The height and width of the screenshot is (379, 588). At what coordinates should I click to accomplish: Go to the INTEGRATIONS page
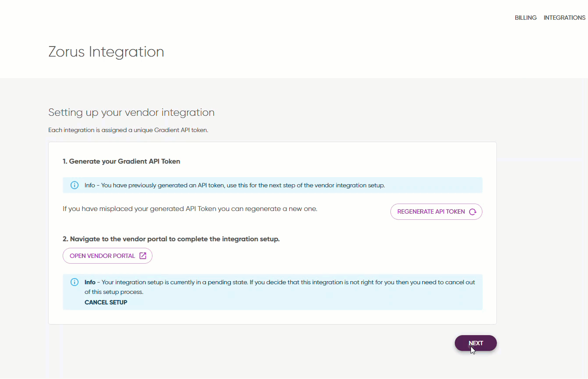564,18
